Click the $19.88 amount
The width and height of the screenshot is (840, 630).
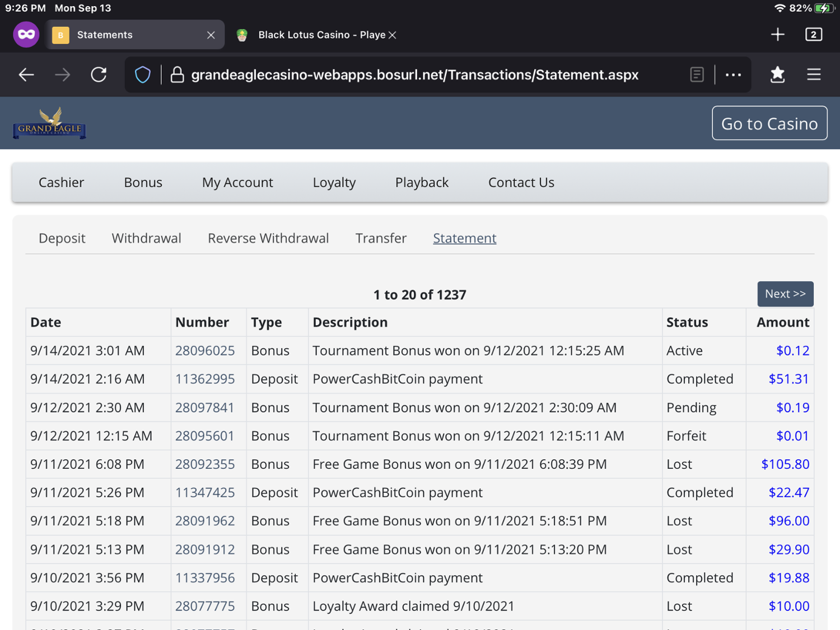tap(788, 578)
